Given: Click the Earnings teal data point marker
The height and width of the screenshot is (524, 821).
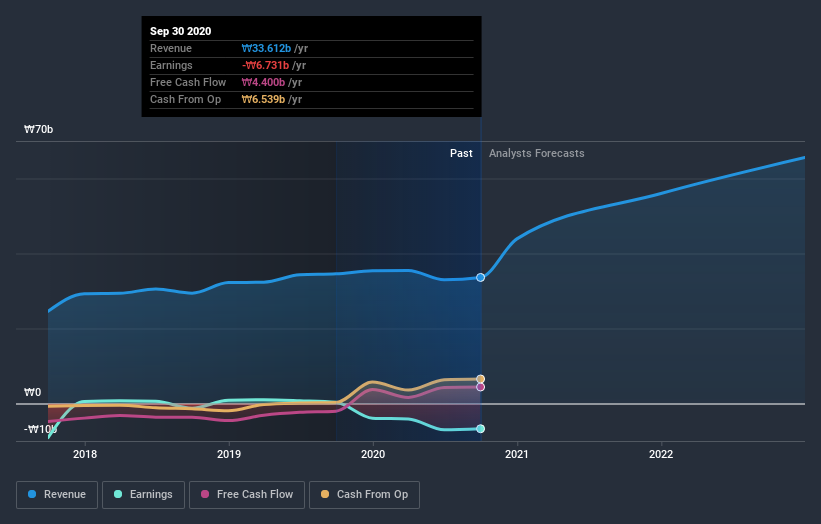Looking at the screenshot, I should 480,429.
